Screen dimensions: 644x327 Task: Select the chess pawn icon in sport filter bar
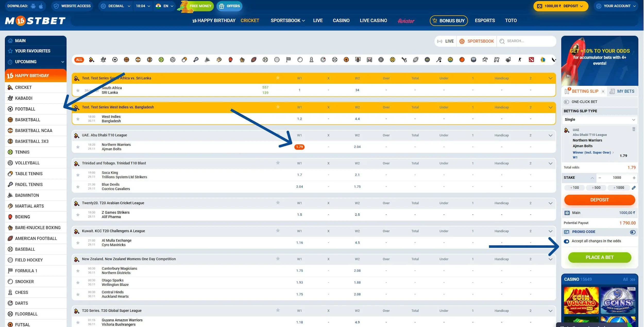point(311,60)
